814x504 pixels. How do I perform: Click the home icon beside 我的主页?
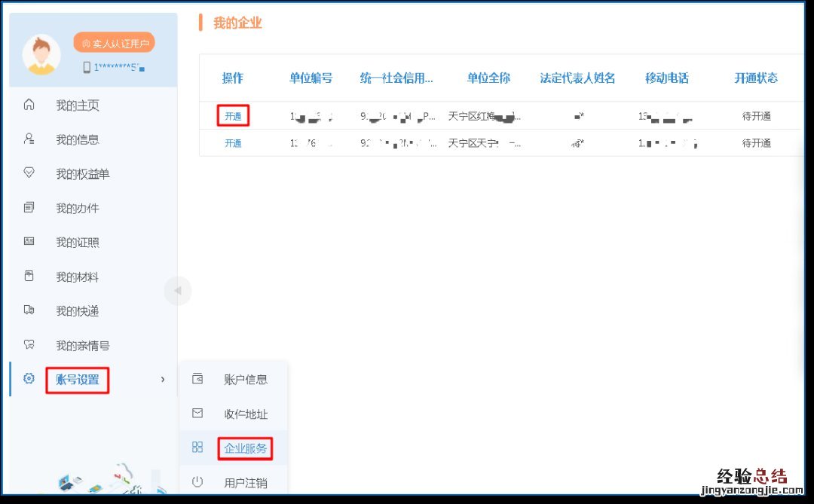(29, 105)
